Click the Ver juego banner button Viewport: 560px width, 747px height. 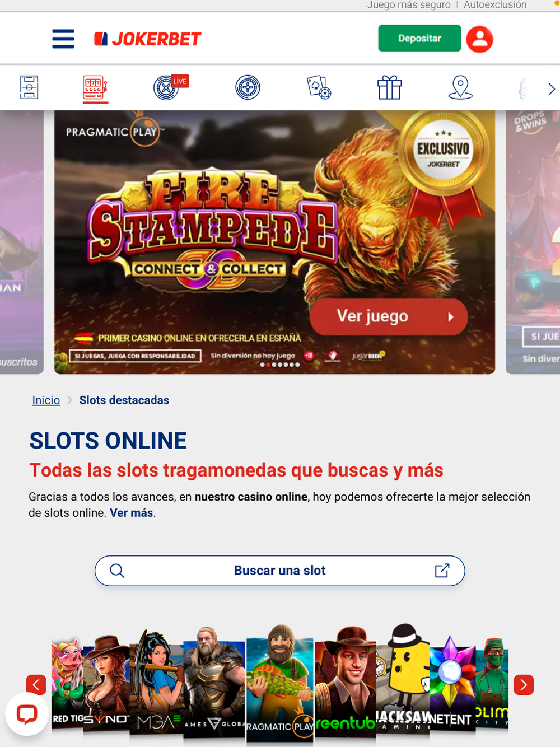(389, 316)
